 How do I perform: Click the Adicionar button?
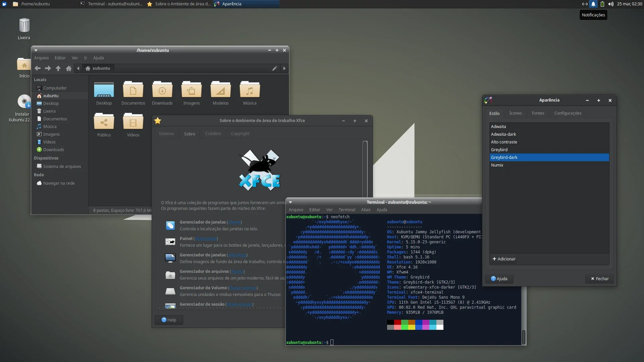(504, 259)
